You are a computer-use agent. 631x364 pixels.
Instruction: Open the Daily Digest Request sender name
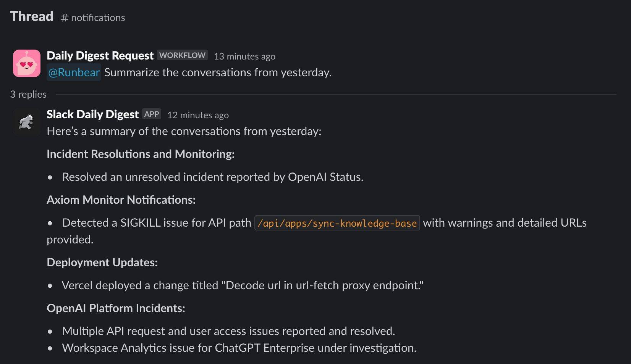tap(100, 55)
